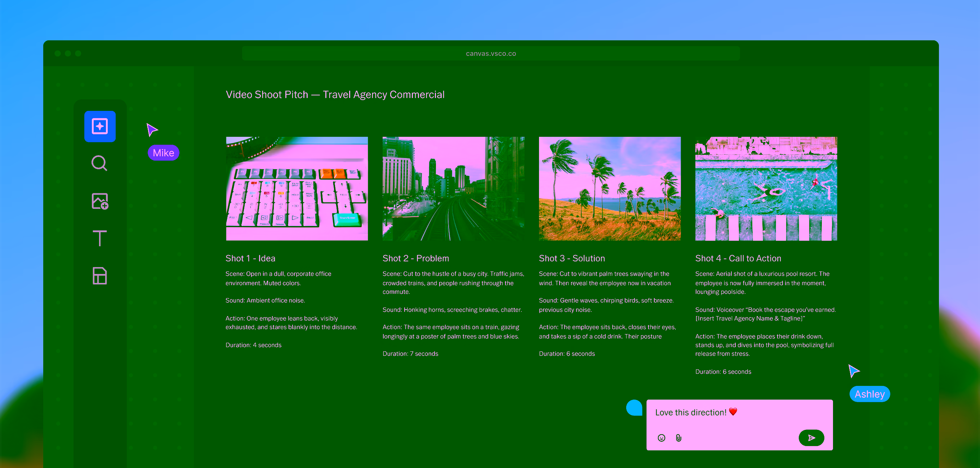Click the blue commenter avatar bubble

[x=634, y=408]
